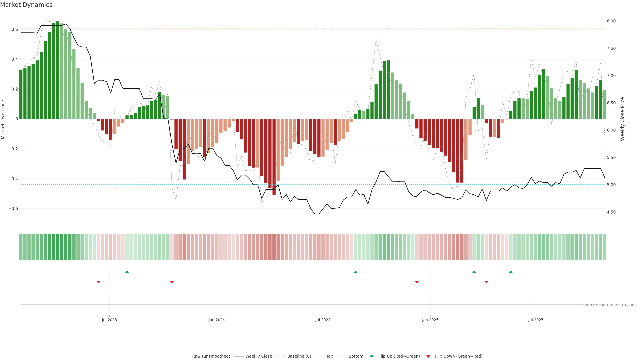The image size is (644, 362).
Task: Click the green triangle icon in the legend
Action: [x=372, y=356]
